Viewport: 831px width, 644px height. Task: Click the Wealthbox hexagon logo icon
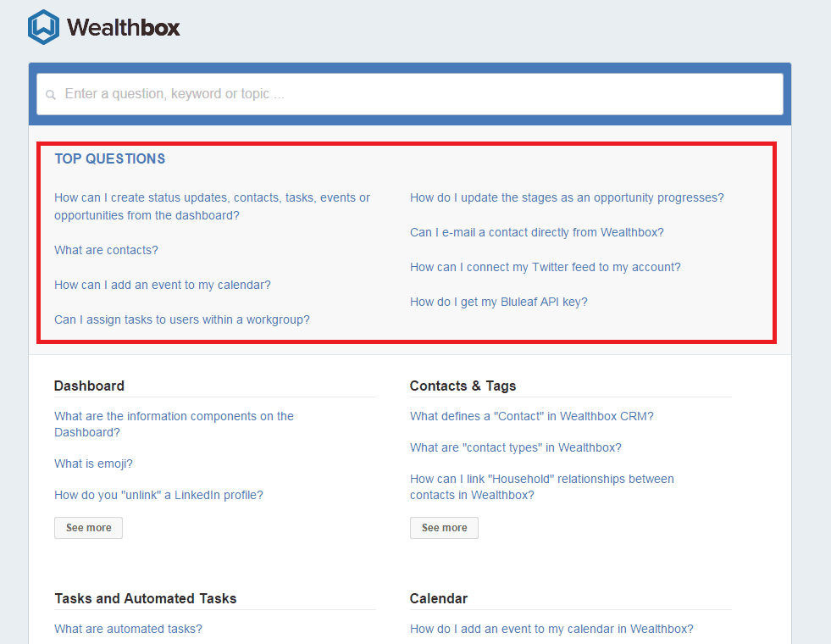[43, 27]
